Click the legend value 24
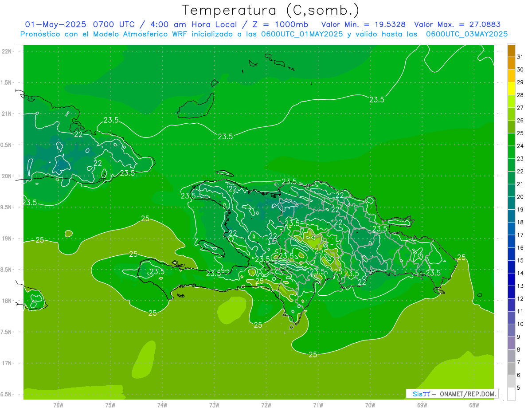 520,146
